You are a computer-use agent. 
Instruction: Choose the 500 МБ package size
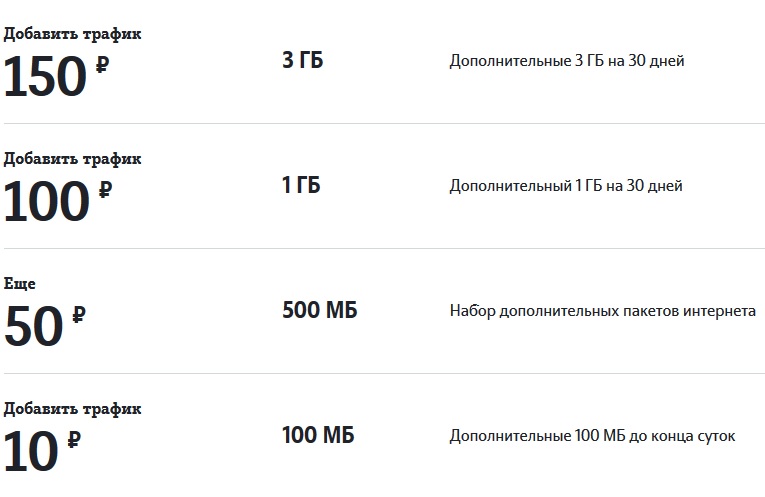coord(320,310)
